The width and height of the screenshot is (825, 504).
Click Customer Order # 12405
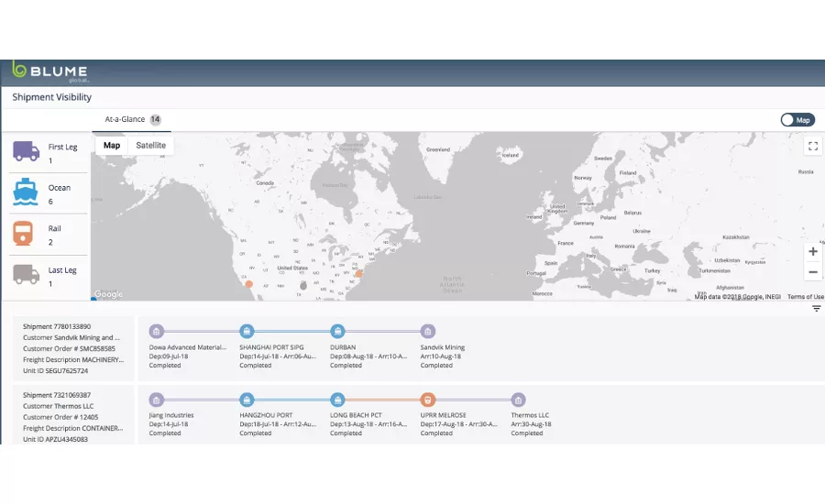click(x=60, y=417)
